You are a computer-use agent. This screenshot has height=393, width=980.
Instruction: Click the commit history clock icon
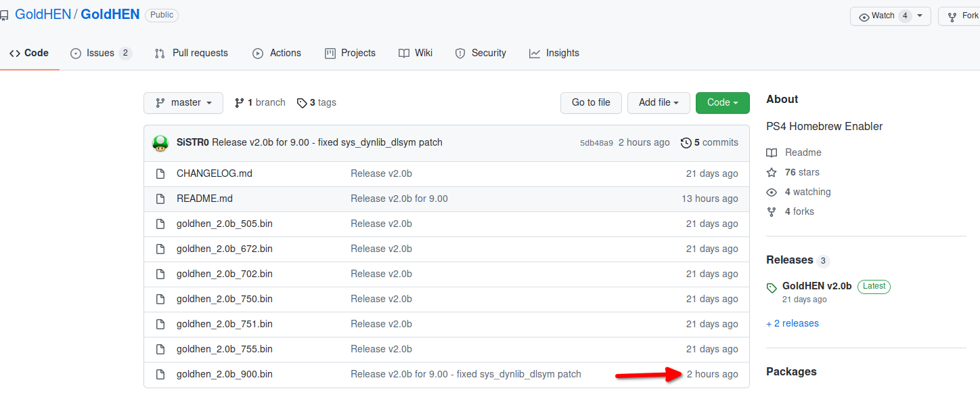click(686, 143)
